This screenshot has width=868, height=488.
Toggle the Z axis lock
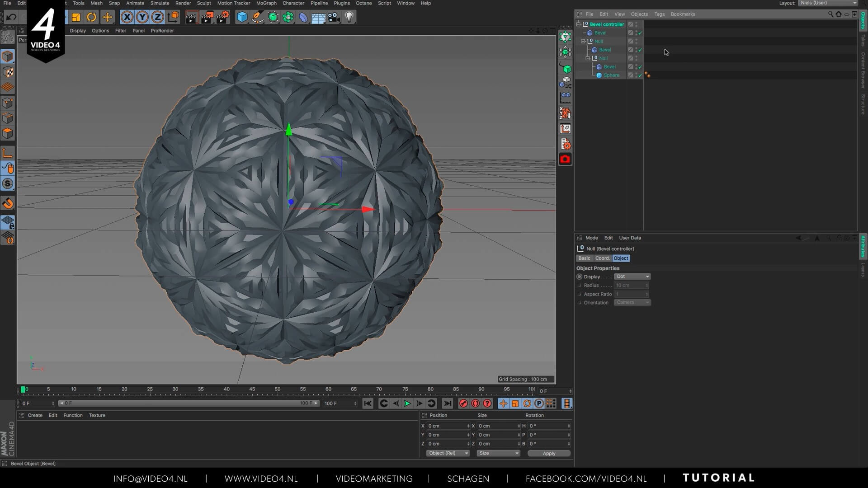[x=157, y=17]
